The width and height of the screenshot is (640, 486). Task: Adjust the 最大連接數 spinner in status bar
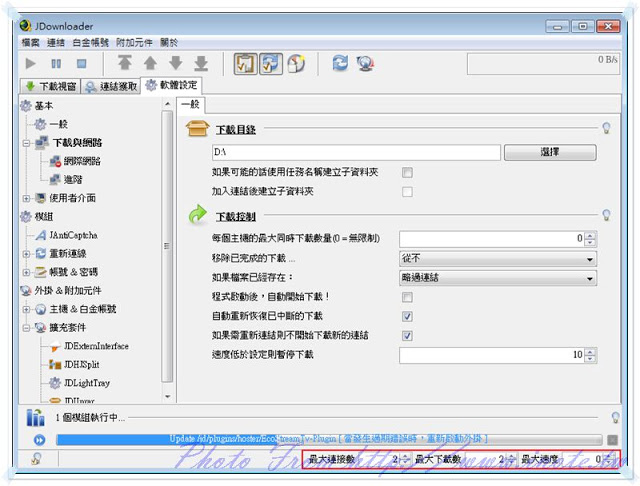405,459
